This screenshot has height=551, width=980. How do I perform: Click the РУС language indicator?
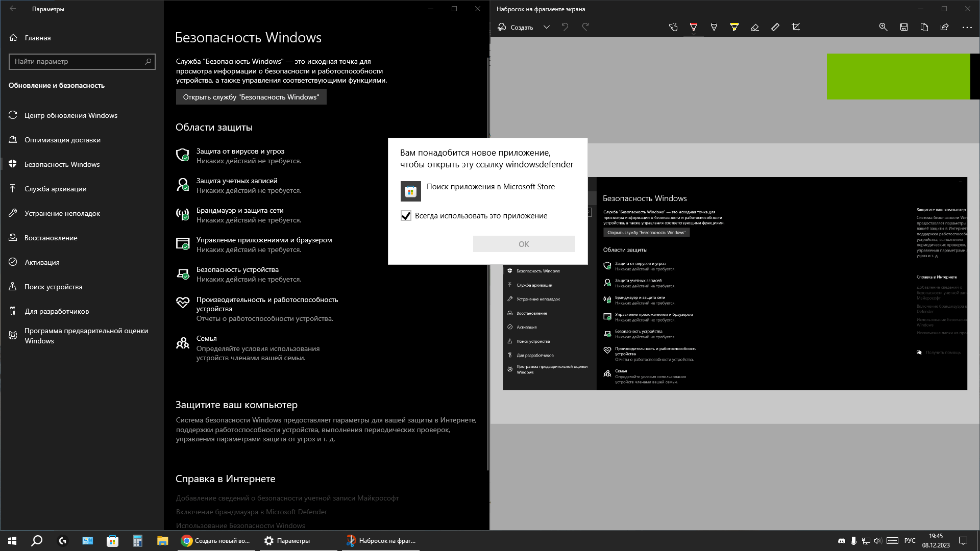tap(910, 541)
